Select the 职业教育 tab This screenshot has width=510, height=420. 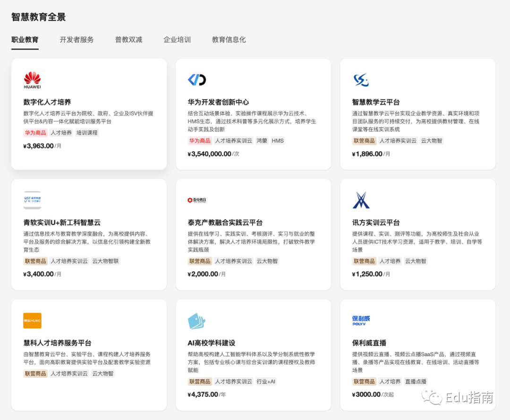tap(25, 40)
